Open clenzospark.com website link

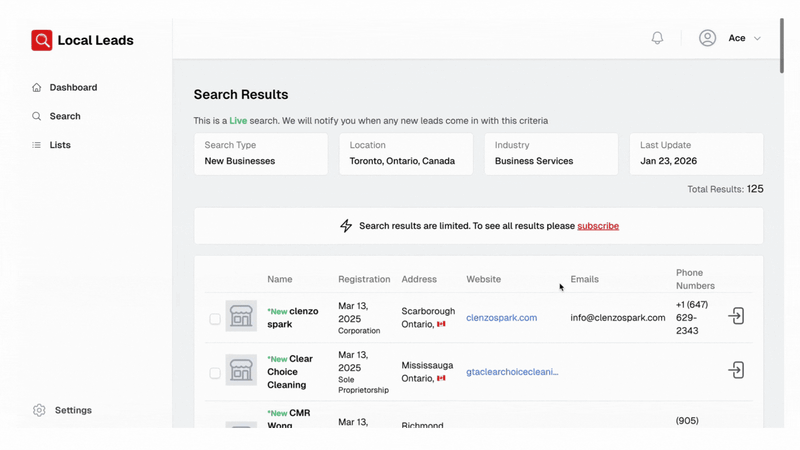[x=501, y=318]
